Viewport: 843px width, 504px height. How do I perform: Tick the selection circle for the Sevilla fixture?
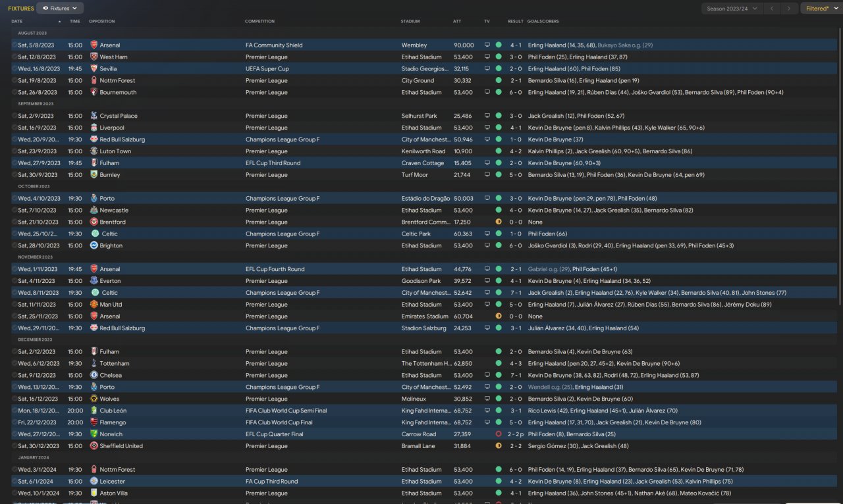click(x=14, y=69)
